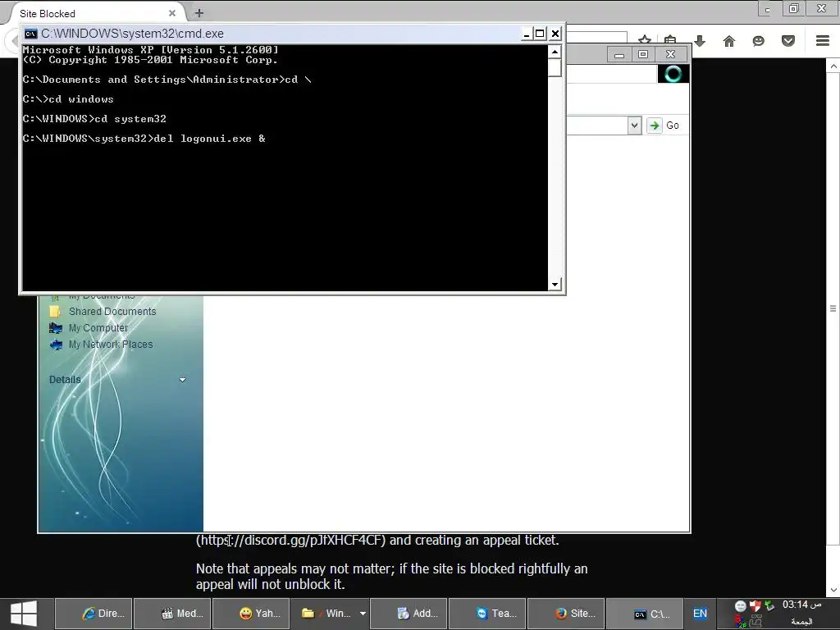The image size is (840, 630).
Task: Switch to Yah... messenger taskbar item
Action: pyautogui.click(x=251, y=614)
